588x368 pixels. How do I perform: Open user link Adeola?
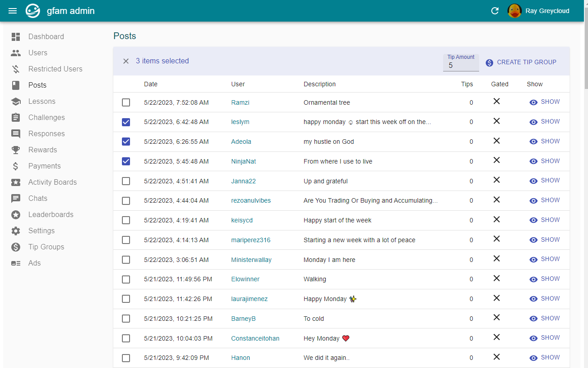click(x=241, y=142)
